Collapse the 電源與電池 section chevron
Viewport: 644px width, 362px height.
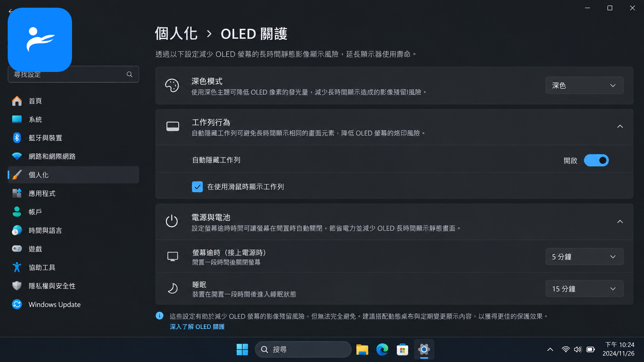point(620,222)
